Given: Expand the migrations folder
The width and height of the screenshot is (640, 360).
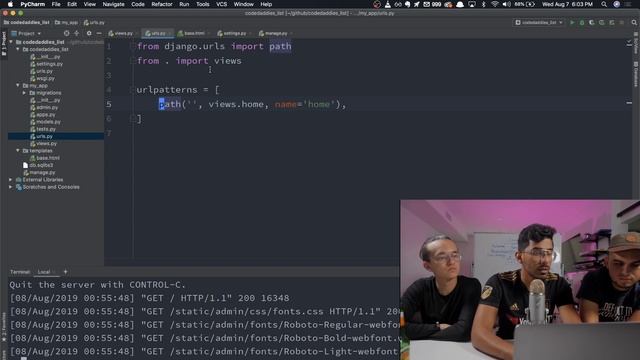Looking at the screenshot, I should (24, 93).
